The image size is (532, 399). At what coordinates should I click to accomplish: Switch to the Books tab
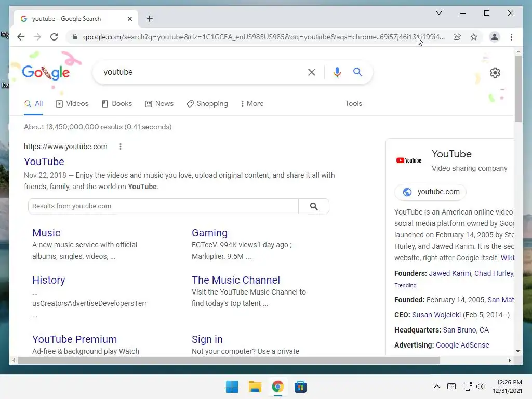click(117, 104)
